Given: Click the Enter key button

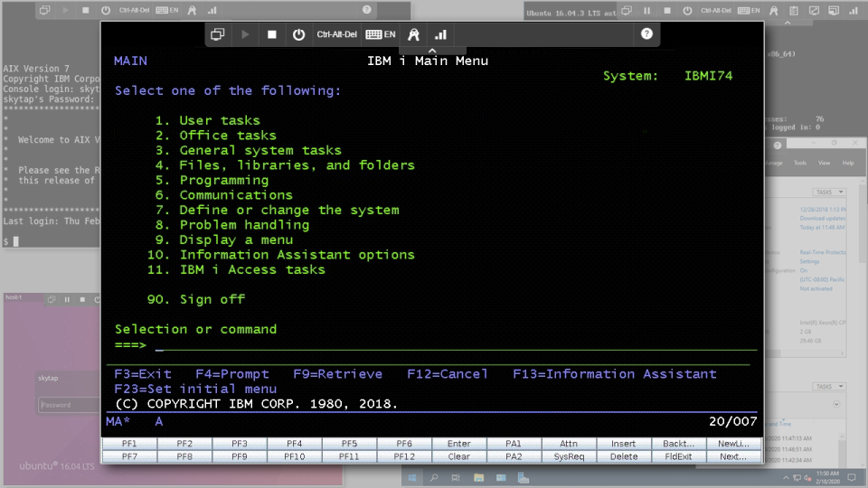Looking at the screenshot, I should (x=459, y=443).
